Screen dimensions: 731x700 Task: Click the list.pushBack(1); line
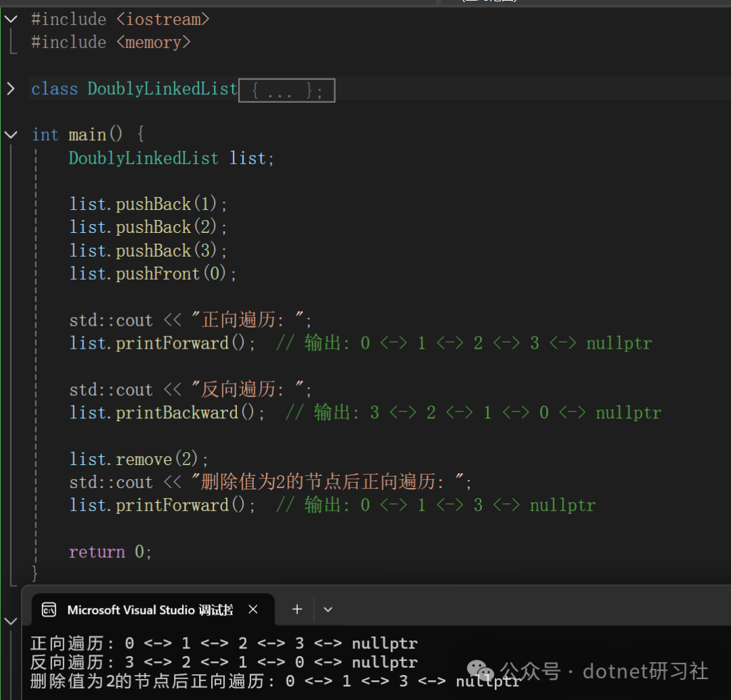pos(148,204)
